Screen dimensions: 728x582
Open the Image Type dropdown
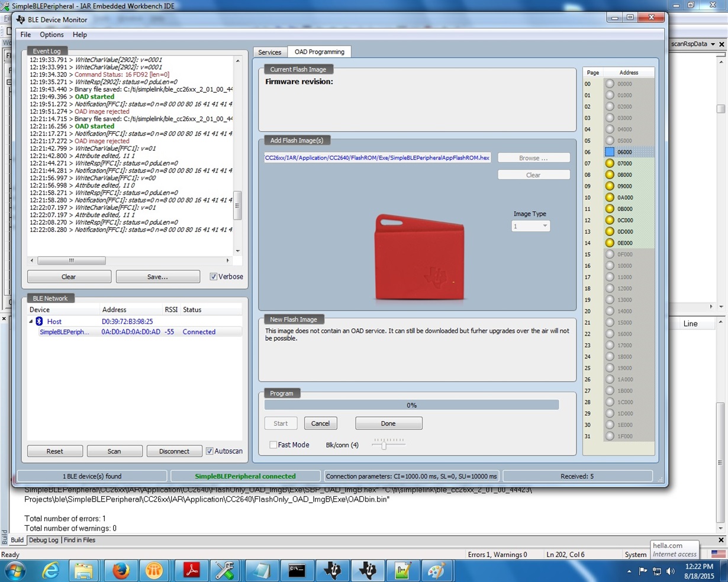[530, 226]
